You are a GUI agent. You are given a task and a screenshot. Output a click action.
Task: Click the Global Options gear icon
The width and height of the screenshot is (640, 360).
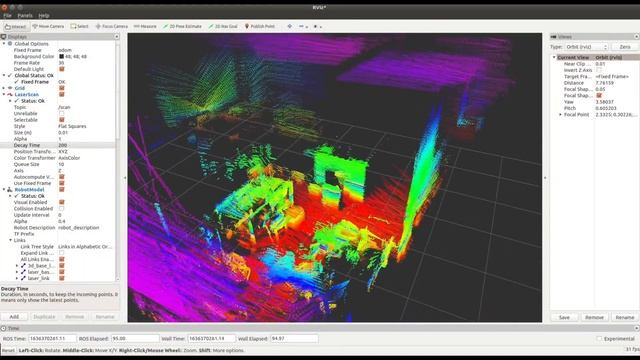[x=10, y=44]
